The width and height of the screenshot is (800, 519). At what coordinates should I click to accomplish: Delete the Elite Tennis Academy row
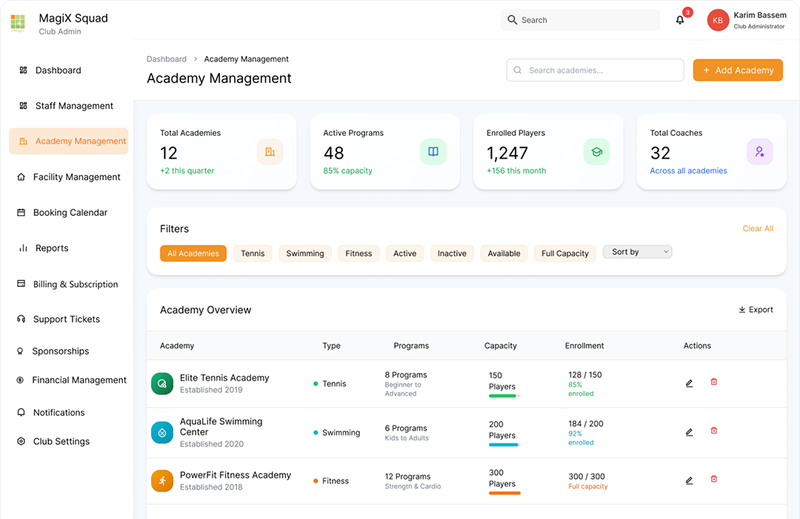click(714, 382)
